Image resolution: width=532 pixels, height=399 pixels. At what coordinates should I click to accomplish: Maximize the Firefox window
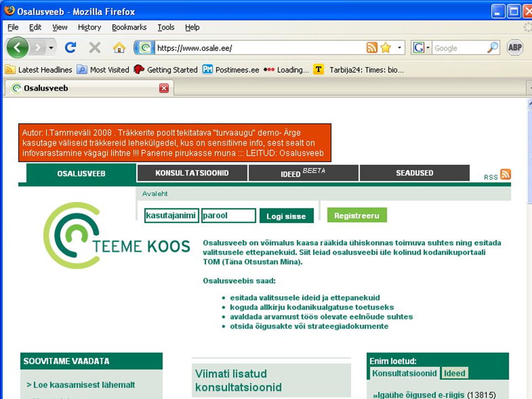[514, 12]
